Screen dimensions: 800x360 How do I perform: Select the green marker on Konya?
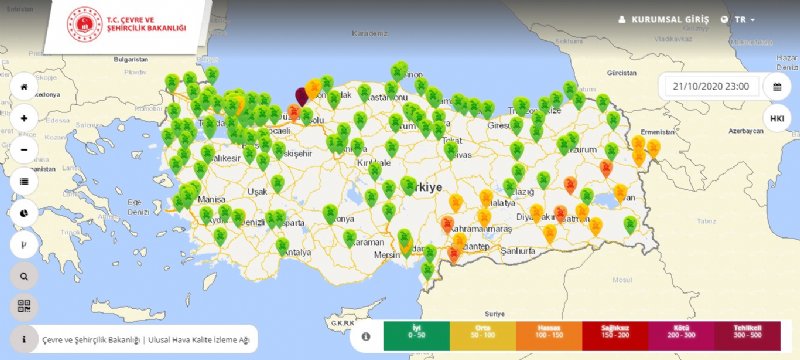click(x=330, y=214)
